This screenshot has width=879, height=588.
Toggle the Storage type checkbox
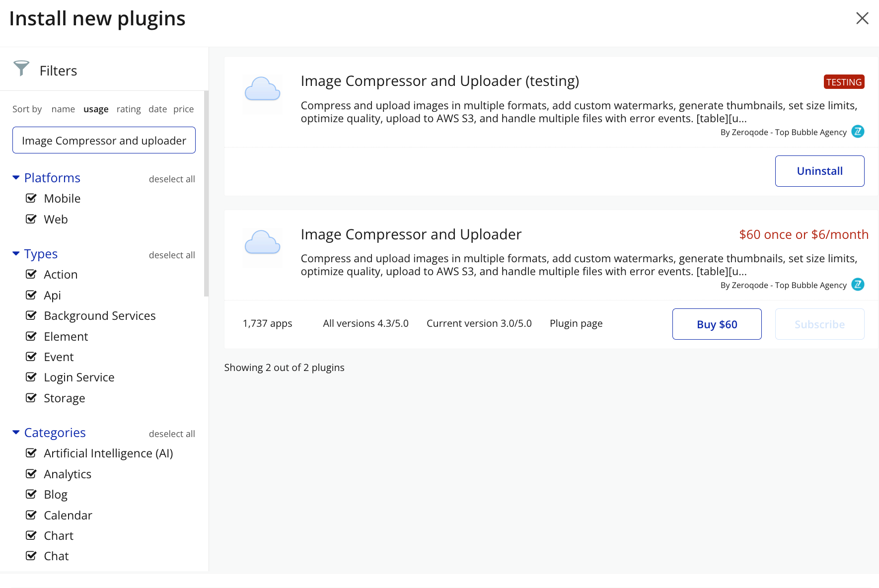31,398
